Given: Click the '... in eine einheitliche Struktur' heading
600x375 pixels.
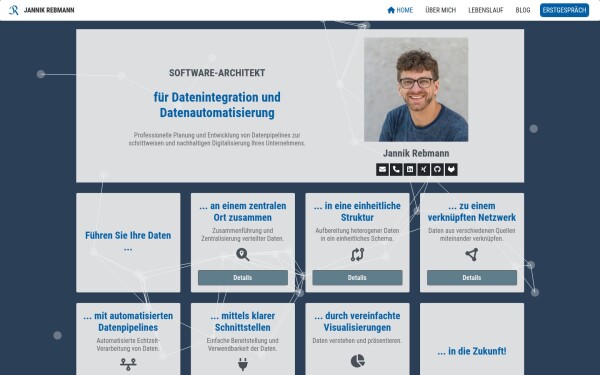Looking at the screenshot, I should (x=357, y=212).
